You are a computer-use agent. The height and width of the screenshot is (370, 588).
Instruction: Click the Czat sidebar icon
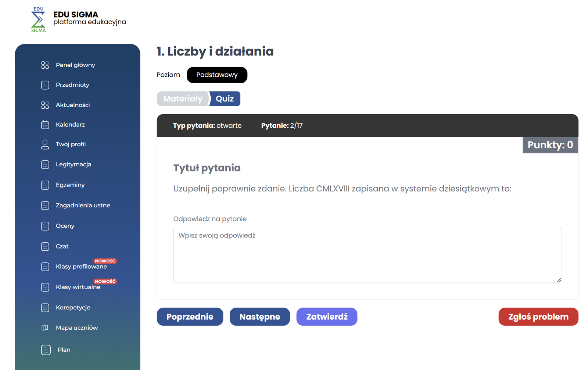point(45,246)
